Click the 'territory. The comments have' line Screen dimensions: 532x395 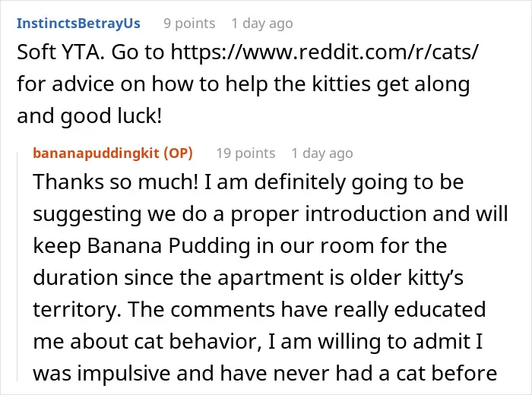[x=259, y=309]
